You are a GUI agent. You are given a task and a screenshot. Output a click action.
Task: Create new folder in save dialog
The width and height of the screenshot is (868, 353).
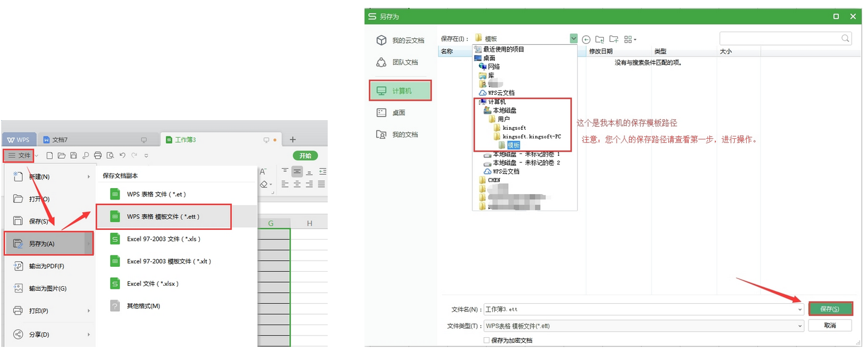(x=614, y=39)
